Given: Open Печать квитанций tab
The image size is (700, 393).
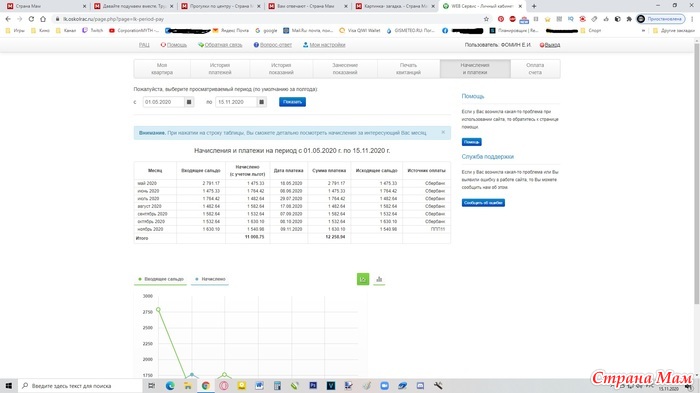Looking at the screenshot, I should point(408,69).
